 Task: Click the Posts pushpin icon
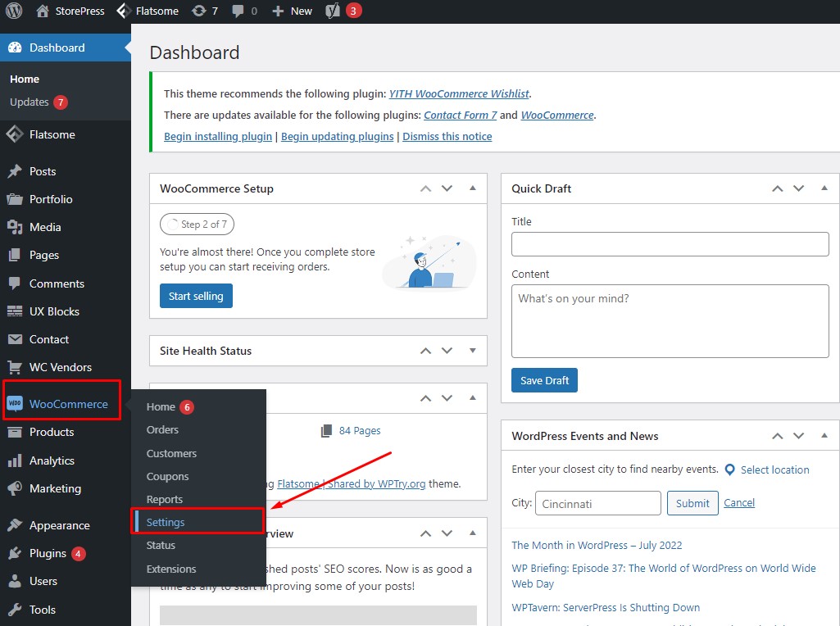[x=15, y=171]
